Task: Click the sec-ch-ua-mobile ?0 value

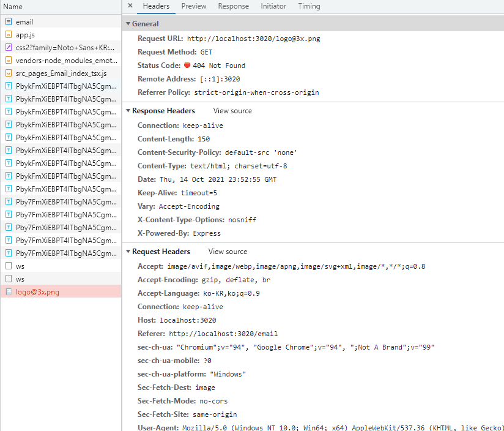Action: point(207,361)
